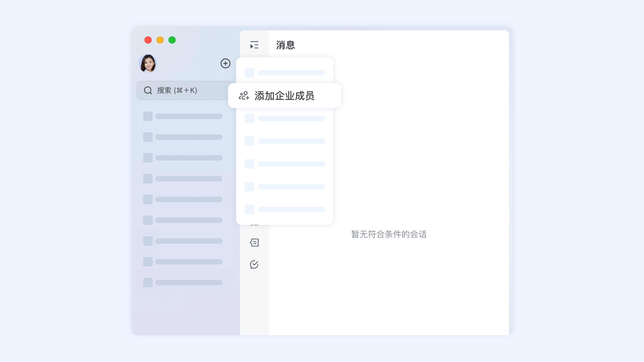Viewport: 644px width, 362px height.
Task: Click the sidebar icon partially hidden behind popup
Action: (x=254, y=223)
